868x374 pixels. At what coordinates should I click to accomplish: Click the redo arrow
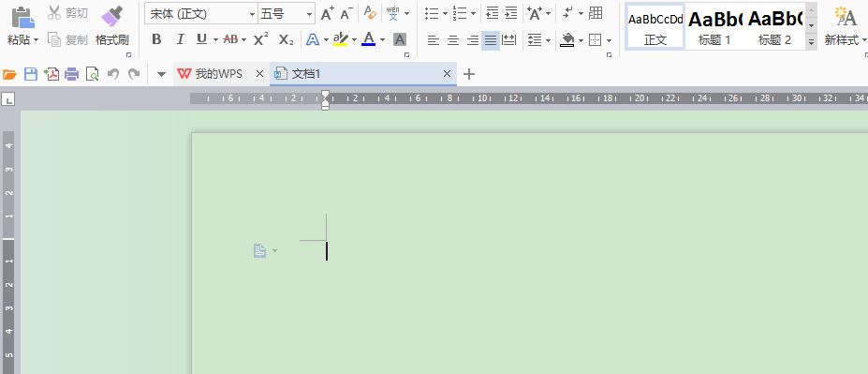(133, 74)
